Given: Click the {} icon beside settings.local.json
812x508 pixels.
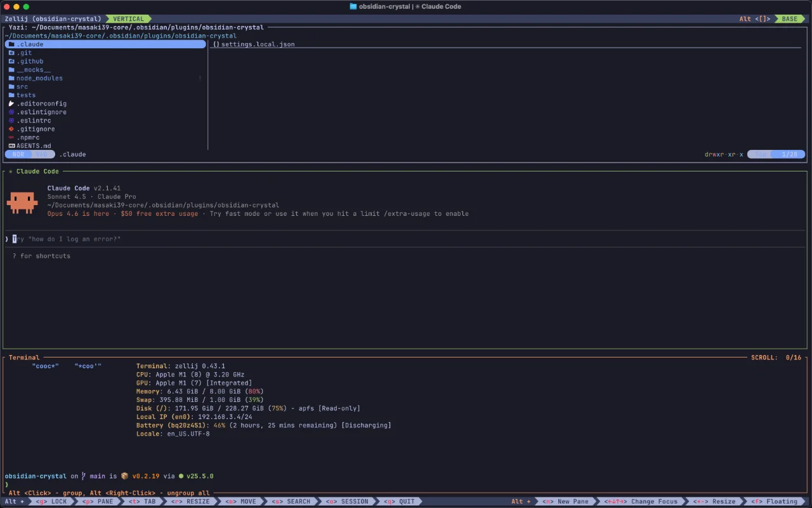Looking at the screenshot, I should click(216, 44).
